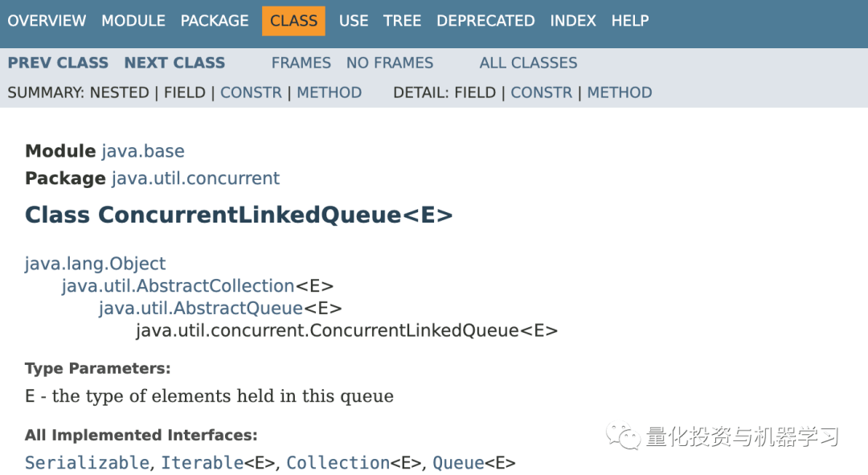Image resolution: width=868 pixels, height=475 pixels.
Task: Open the OVERVIEW navigation tab
Action: pos(47,21)
